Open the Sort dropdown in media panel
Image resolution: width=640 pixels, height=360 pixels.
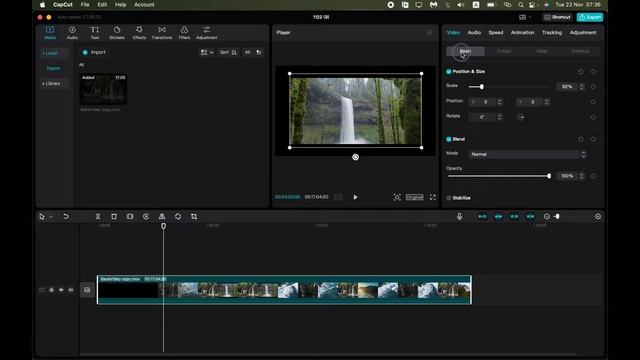tap(228, 53)
